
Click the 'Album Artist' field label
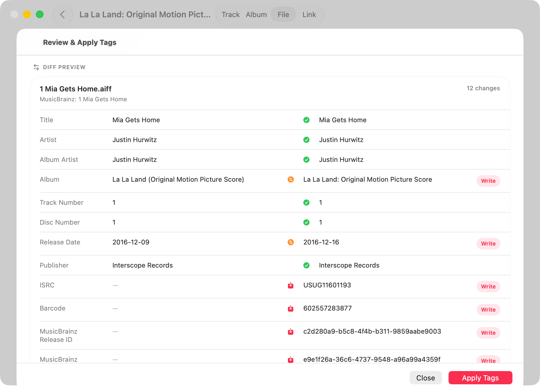pyautogui.click(x=59, y=160)
